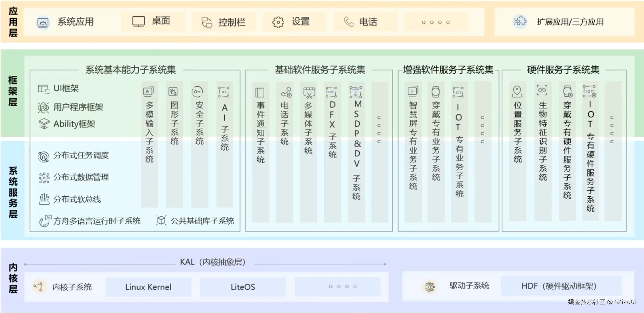Click the 系统基本能力子系统集 heading
644x313 pixels.
coord(131,70)
